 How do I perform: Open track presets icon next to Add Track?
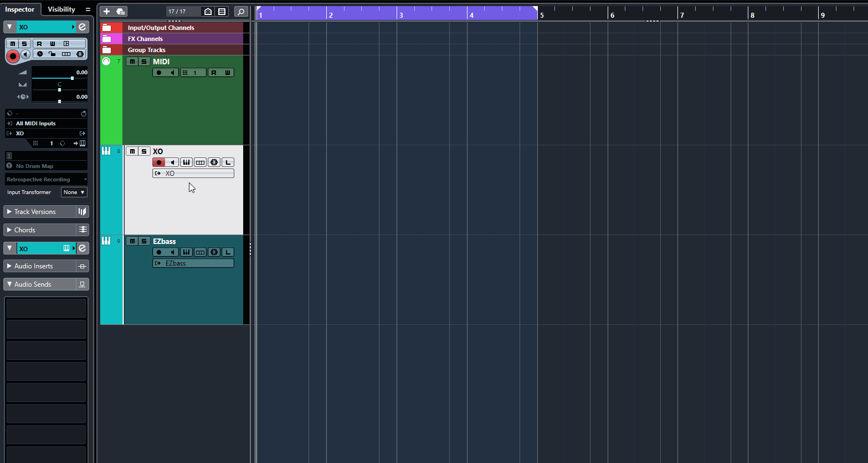click(x=121, y=11)
